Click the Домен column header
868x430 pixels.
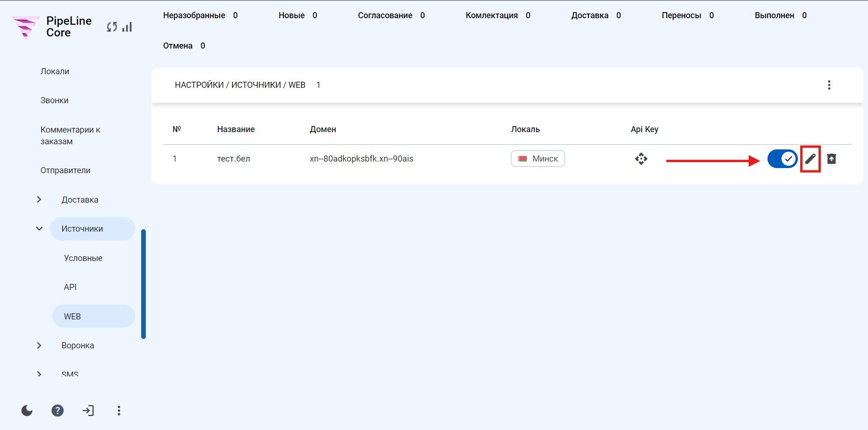point(323,129)
